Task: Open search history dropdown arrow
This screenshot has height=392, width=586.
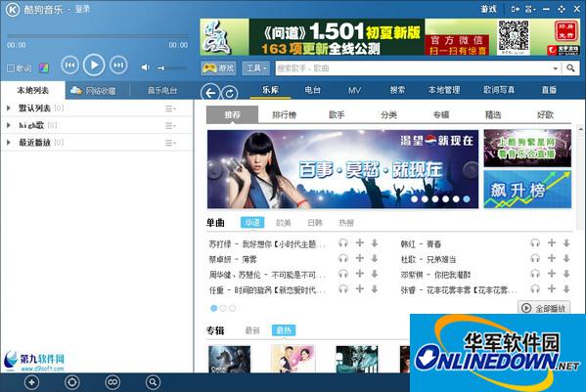Action: pos(556,68)
